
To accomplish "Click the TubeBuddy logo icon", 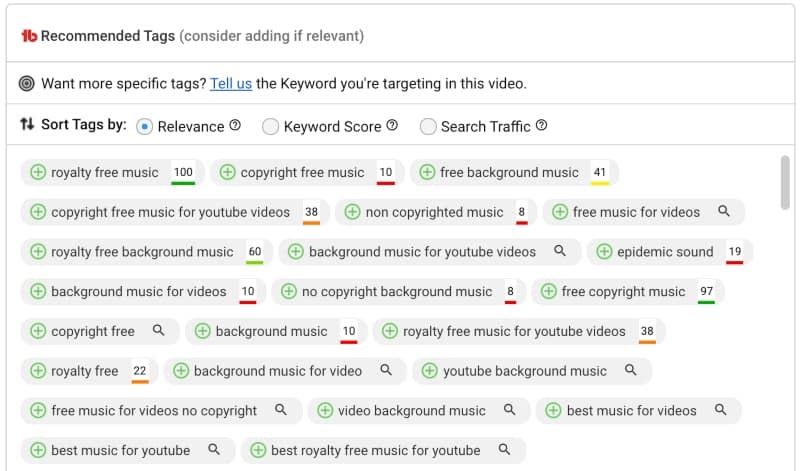I will coord(29,36).
